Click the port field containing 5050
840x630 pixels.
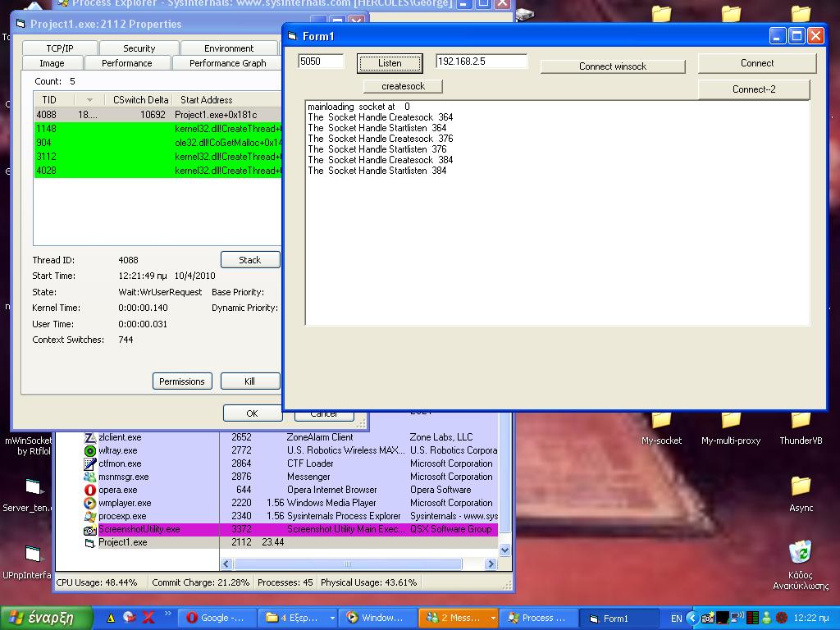321,61
